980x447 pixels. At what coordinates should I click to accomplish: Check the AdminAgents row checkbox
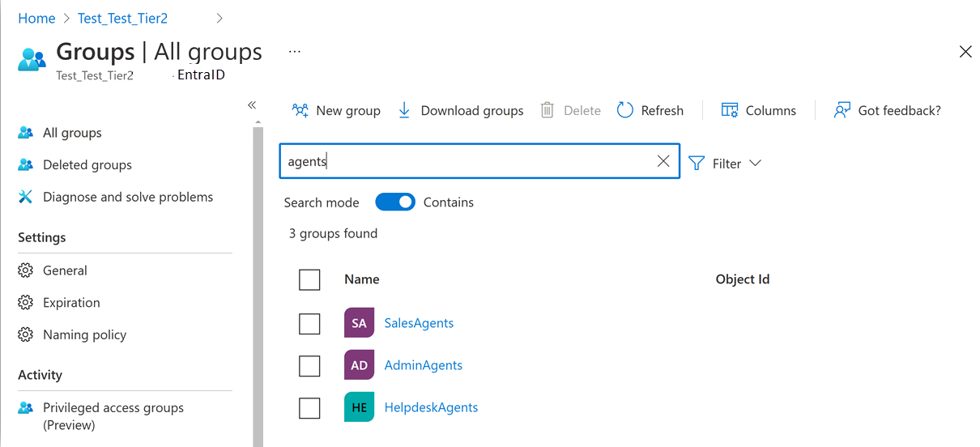[x=309, y=366]
